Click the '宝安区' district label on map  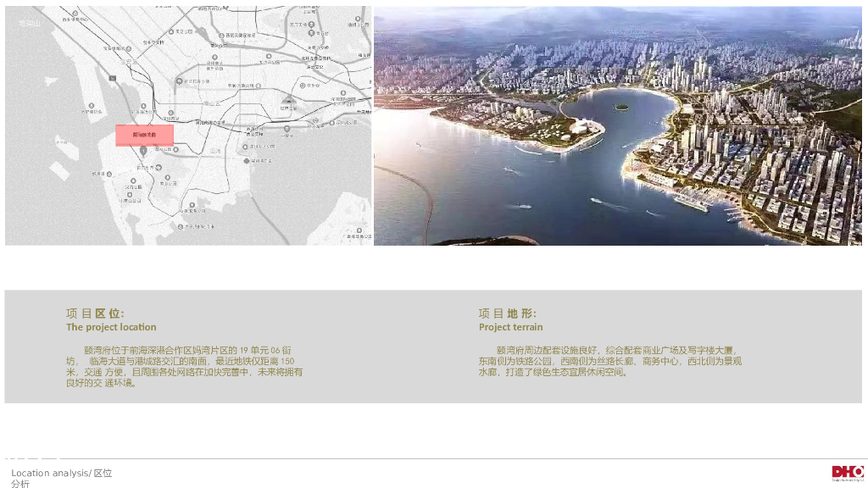[129, 62]
